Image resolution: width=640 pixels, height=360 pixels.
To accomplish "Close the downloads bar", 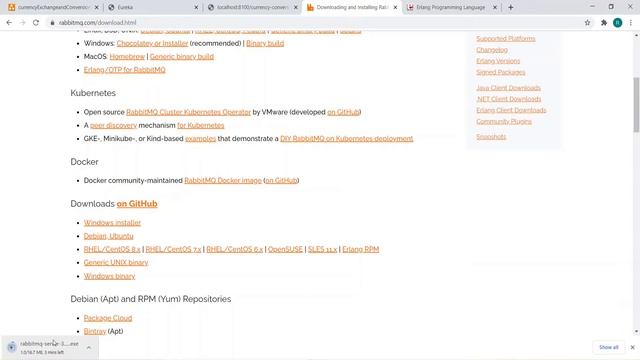I will 633,347.
